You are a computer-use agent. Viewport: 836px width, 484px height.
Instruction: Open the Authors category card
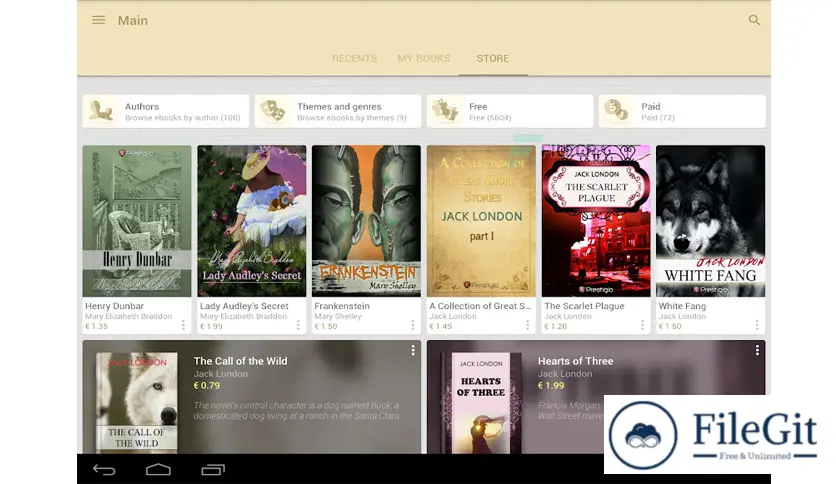[166, 111]
